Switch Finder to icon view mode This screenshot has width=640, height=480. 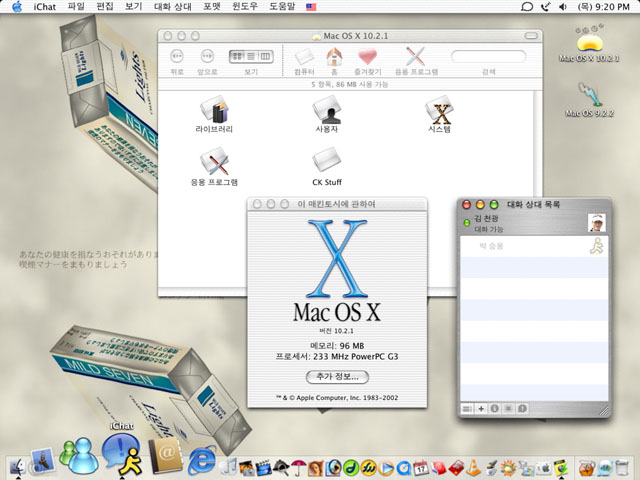point(236,56)
